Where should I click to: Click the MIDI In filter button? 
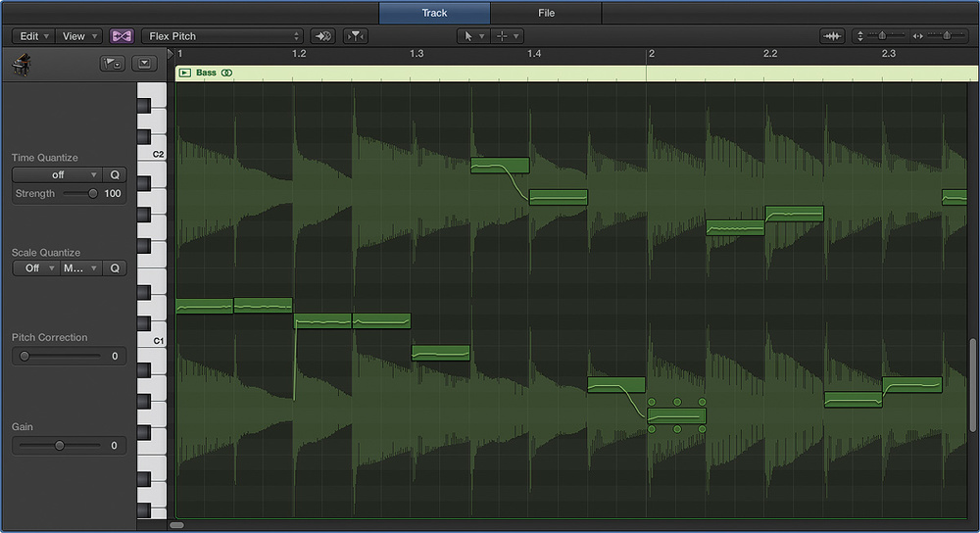pos(355,36)
